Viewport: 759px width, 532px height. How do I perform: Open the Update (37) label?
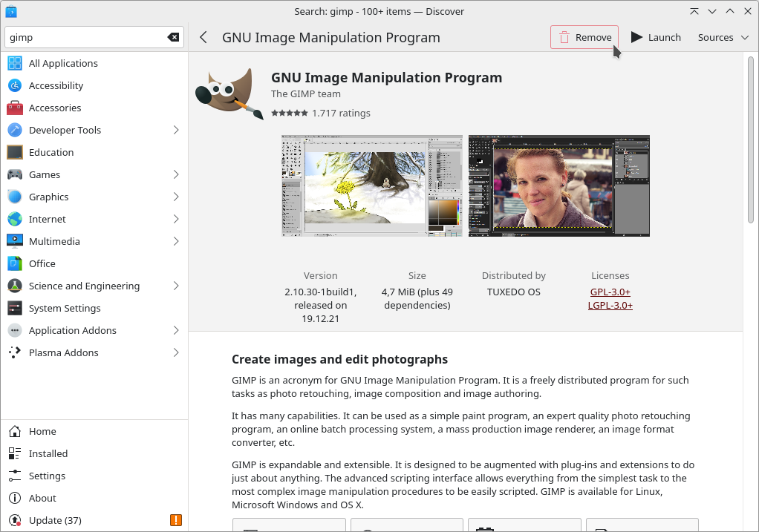coord(55,520)
